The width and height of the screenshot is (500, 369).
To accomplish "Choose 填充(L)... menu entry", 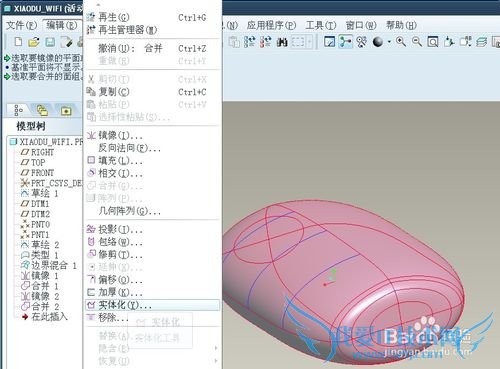I will tap(152, 161).
